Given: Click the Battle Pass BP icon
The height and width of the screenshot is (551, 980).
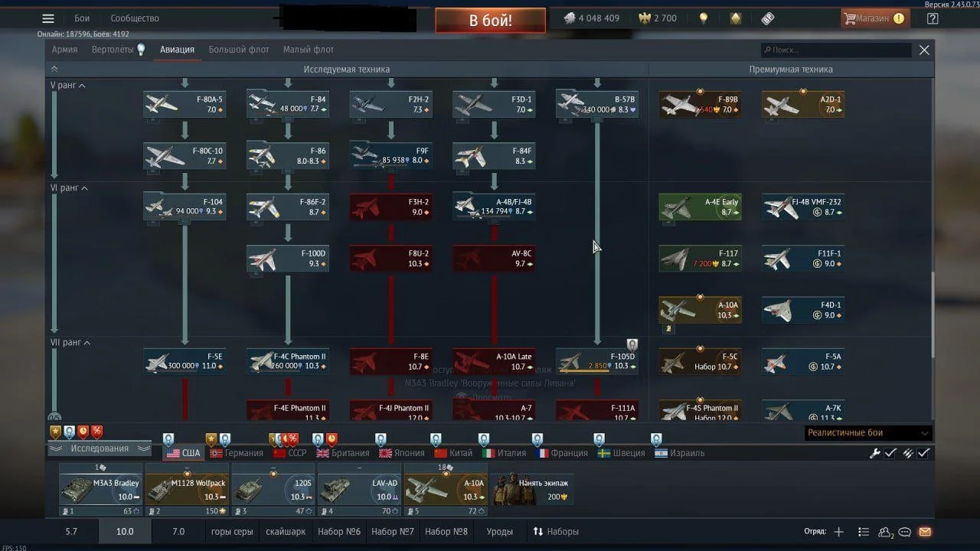Looking at the screenshot, I should 768,18.
